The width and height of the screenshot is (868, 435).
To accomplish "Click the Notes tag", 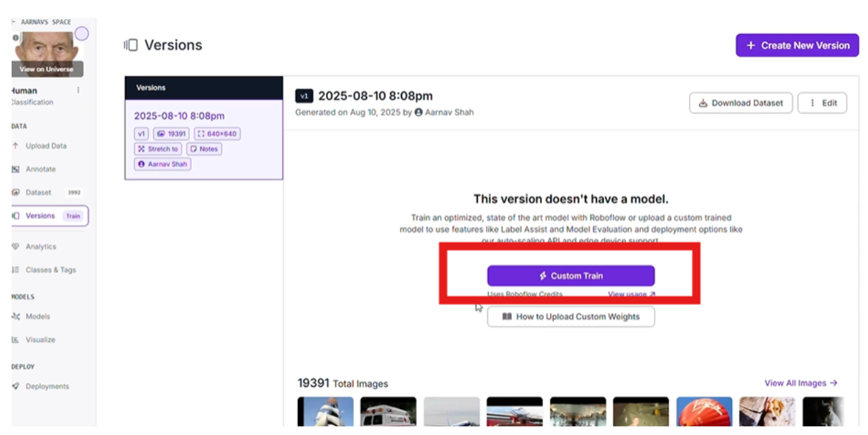I will 204,148.
